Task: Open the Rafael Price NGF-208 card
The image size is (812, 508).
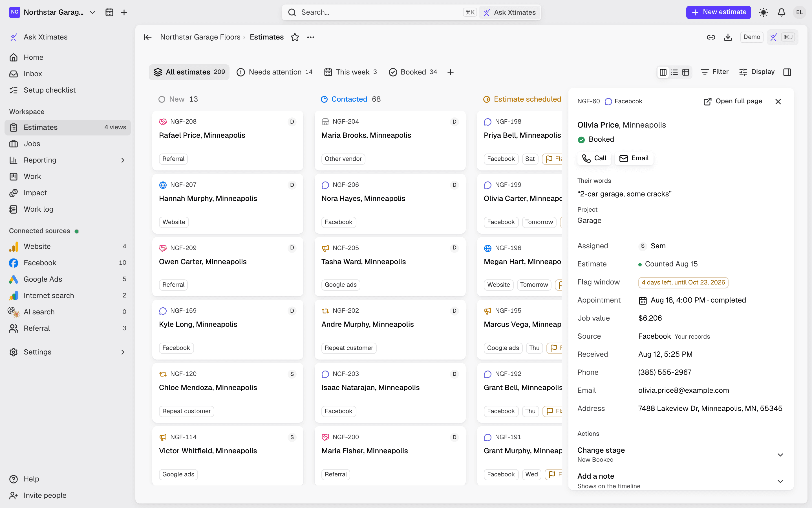Action: pos(228,140)
